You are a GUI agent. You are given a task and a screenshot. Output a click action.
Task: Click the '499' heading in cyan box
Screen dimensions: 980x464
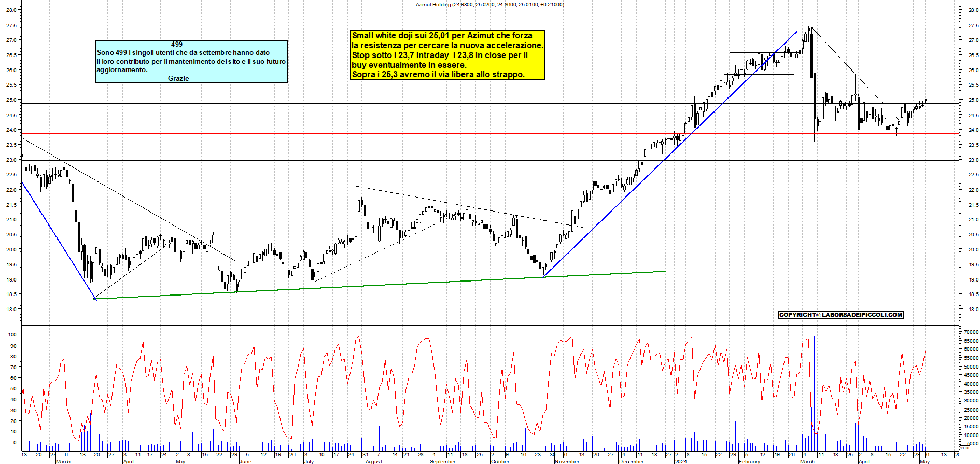tap(177, 45)
